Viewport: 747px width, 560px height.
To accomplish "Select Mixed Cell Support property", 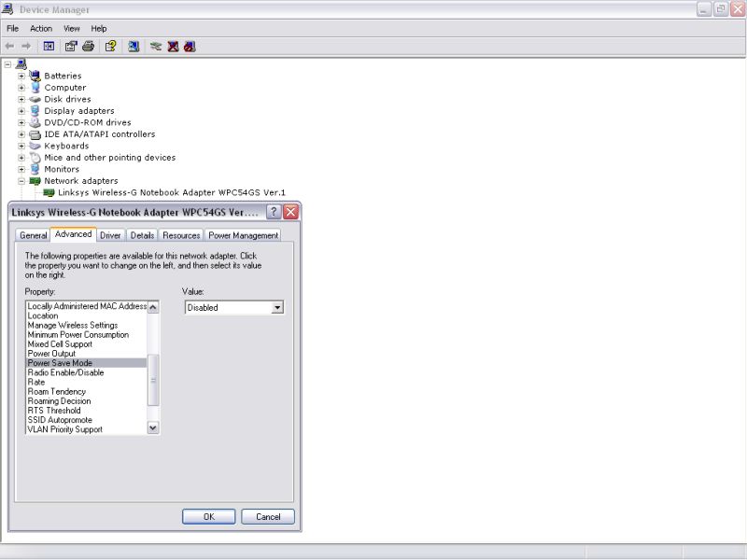I will 87,344.
